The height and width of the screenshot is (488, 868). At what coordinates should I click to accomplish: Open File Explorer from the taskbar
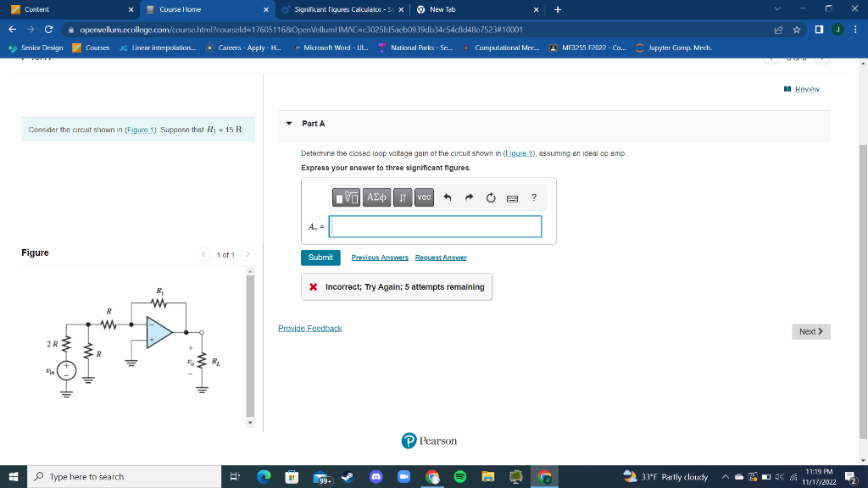coord(487,476)
